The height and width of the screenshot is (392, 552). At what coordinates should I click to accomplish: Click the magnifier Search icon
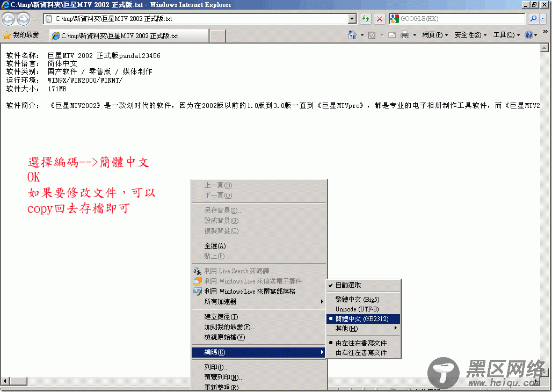tap(533, 19)
